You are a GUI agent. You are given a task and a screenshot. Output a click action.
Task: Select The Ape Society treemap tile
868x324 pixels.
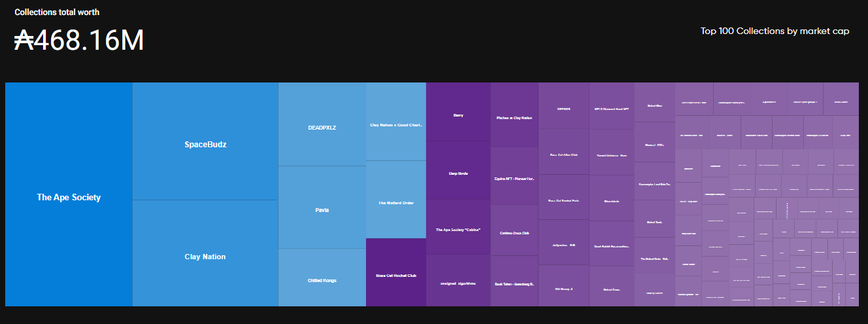(69, 194)
